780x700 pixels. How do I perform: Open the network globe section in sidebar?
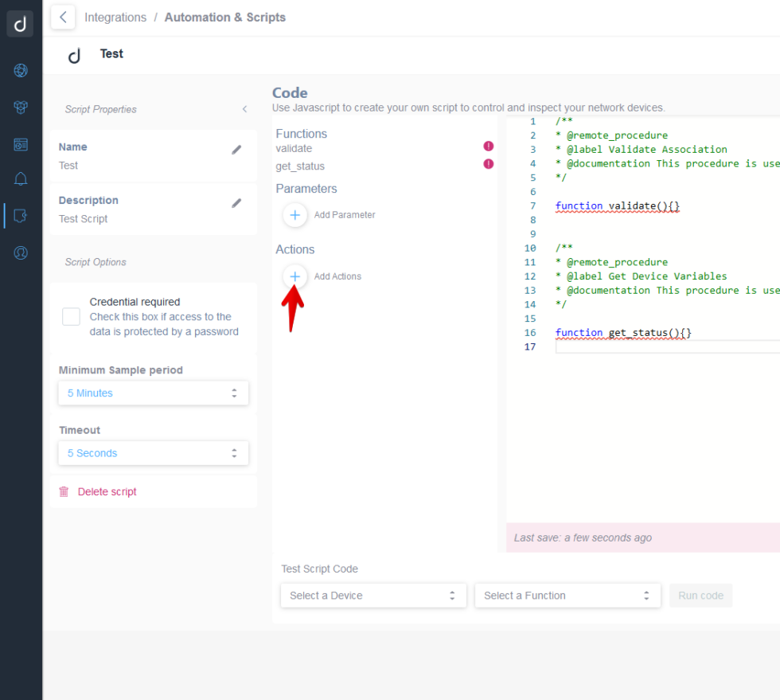tap(20, 70)
